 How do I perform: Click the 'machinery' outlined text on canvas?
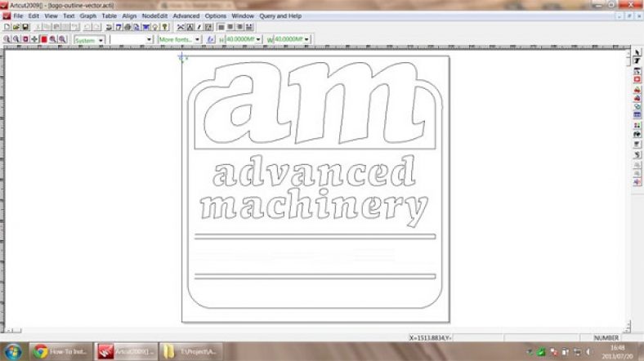point(314,207)
